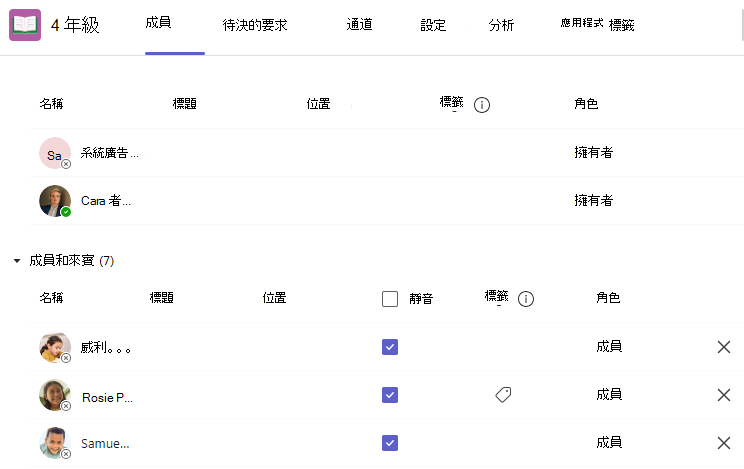Click the 4 年級 team book icon
The height and width of the screenshot is (469, 744).
tap(25, 25)
